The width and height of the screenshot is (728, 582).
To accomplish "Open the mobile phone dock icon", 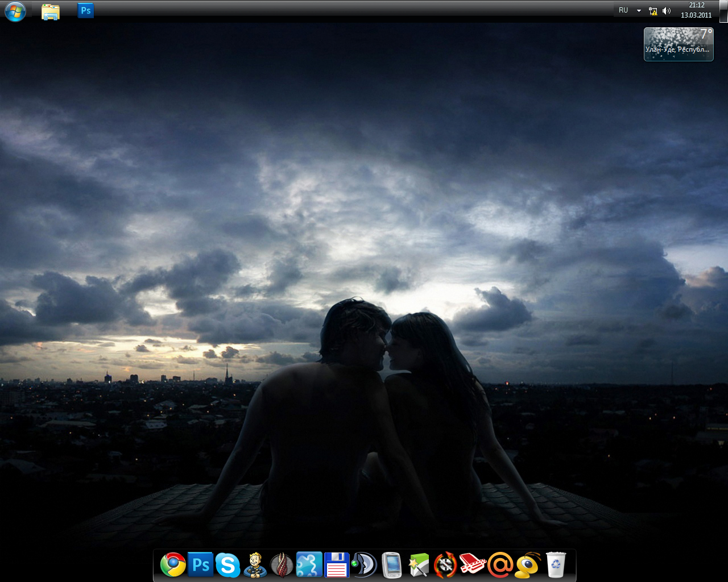I will [391, 565].
